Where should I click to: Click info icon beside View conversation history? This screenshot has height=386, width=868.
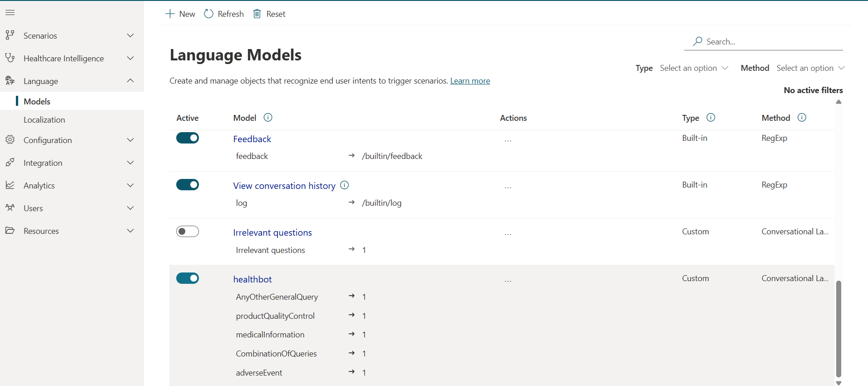[x=344, y=185]
